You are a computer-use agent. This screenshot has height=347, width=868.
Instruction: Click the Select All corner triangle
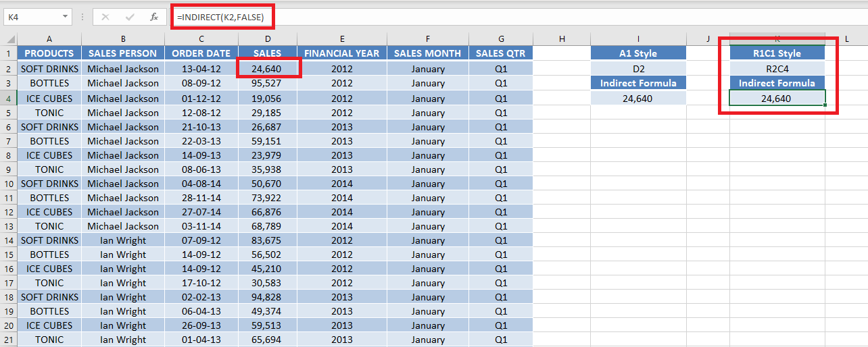pos(9,38)
